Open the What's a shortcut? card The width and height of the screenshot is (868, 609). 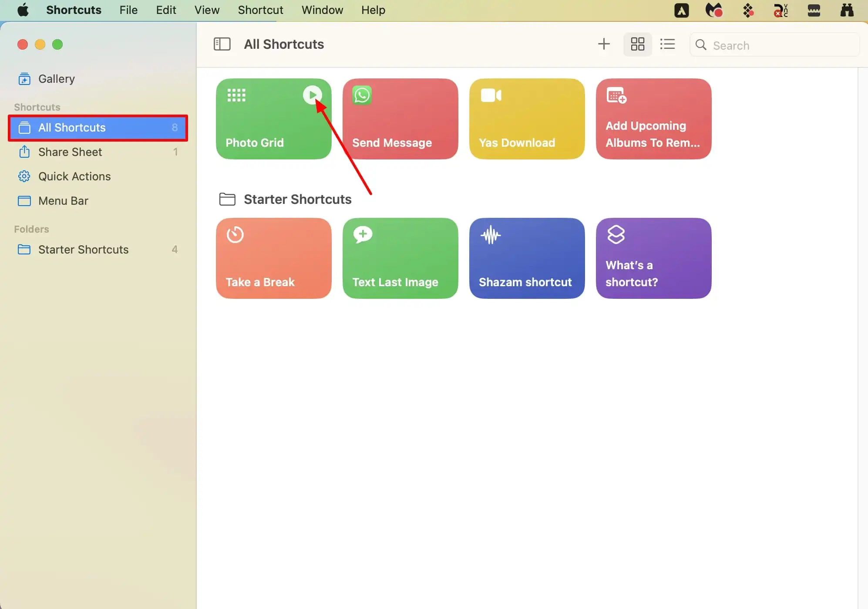pyautogui.click(x=654, y=258)
